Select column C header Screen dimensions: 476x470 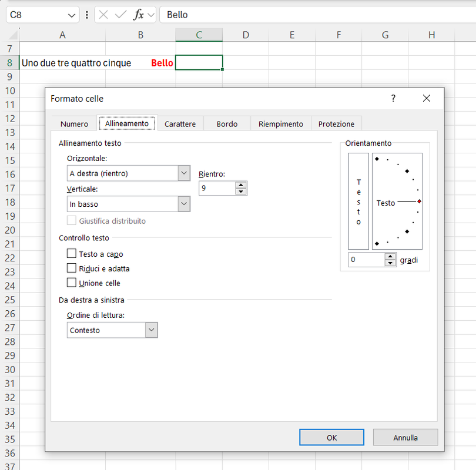[199, 35]
